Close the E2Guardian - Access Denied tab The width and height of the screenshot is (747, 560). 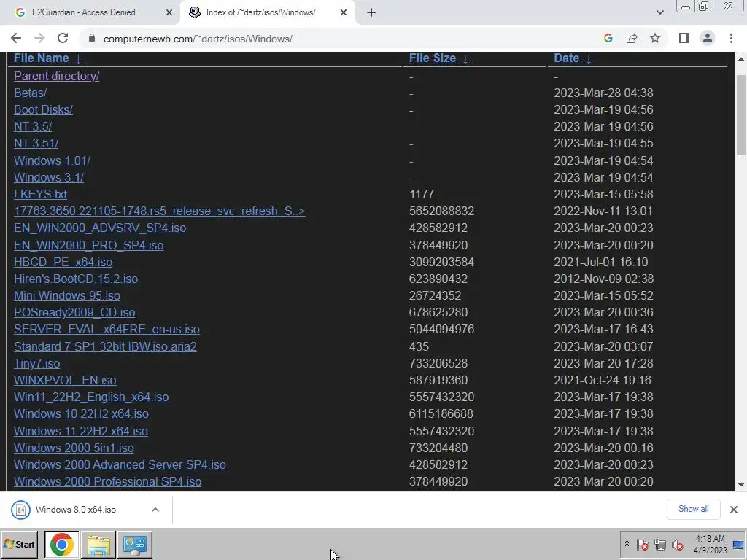point(169,13)
